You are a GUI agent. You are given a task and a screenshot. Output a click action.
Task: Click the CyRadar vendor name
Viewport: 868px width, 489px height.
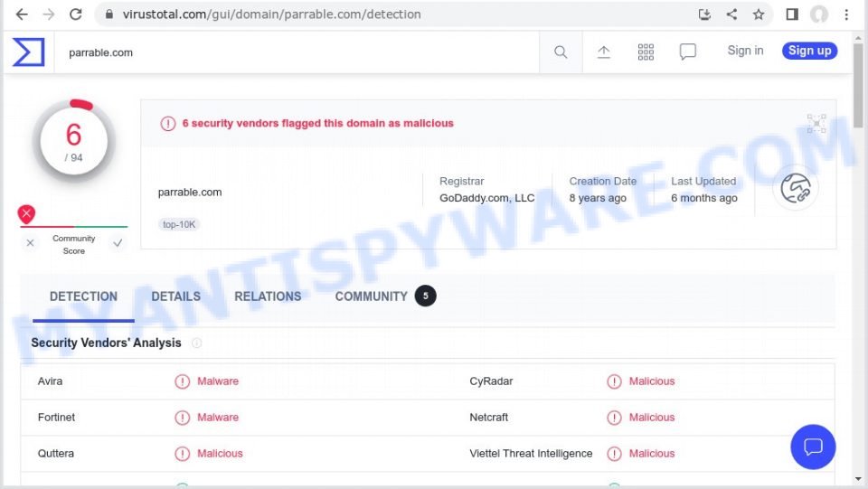coord(491,381)
